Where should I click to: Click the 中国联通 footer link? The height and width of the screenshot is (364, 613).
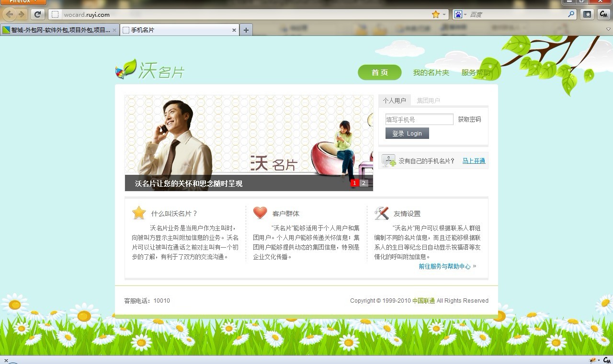423,301
